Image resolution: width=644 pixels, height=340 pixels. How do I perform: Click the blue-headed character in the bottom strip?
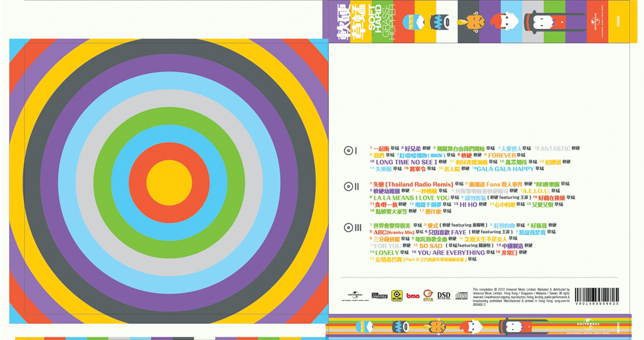[364, 327]
